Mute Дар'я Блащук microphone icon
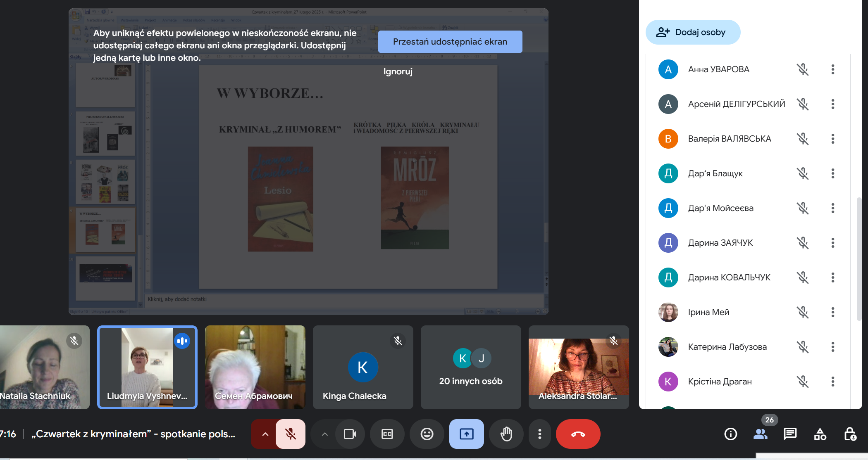868x460 pixels. pos(803,173)
